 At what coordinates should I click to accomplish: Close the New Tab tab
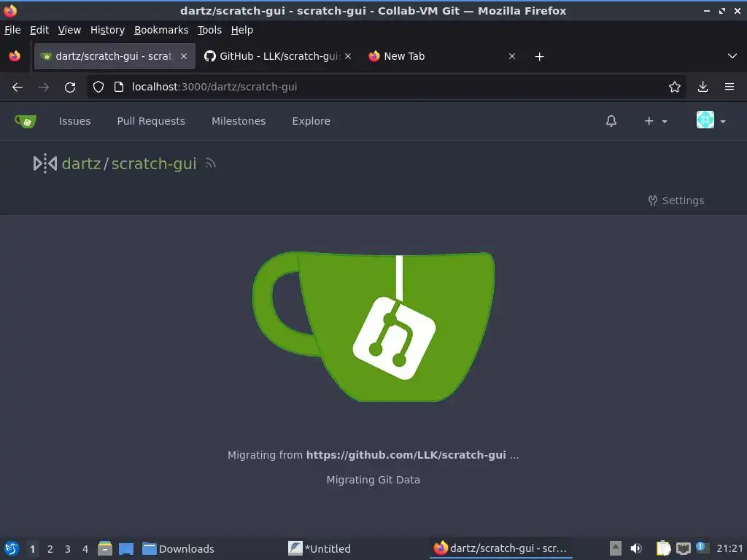tap(512, 56)
